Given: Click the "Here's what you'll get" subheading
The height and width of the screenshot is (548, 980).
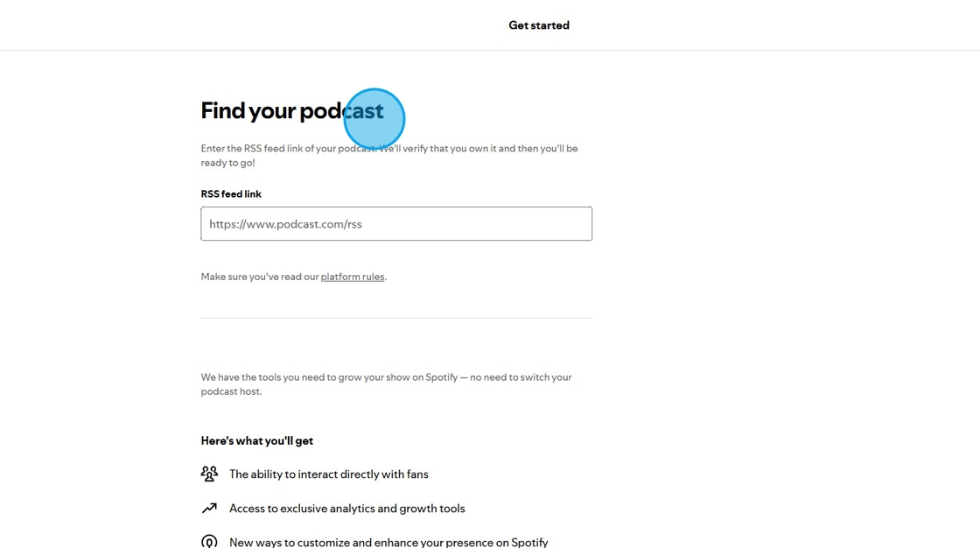Looking at the screenshot, I should (x=257, y=440).
